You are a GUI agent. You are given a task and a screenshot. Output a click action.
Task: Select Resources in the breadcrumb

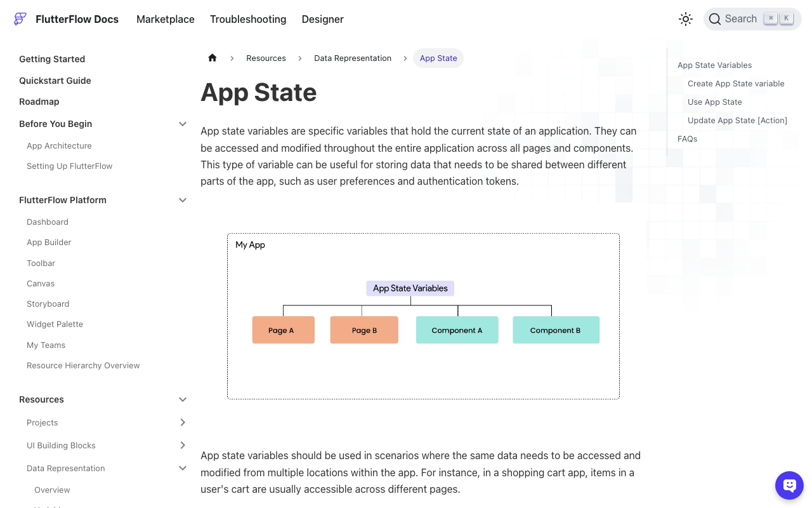pyautogui.click(x=266, y=58)
